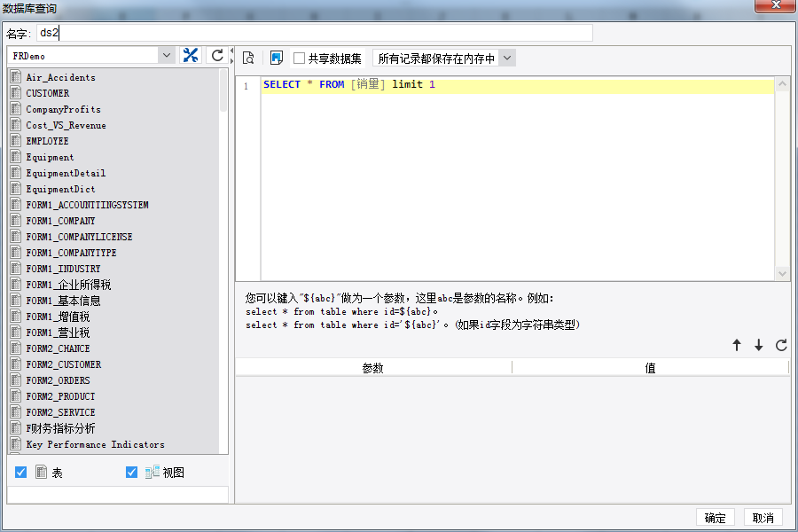Select the EquipmentDetail table
The width and height of the screenshot is (798, 532).
[x=66, y=173]
